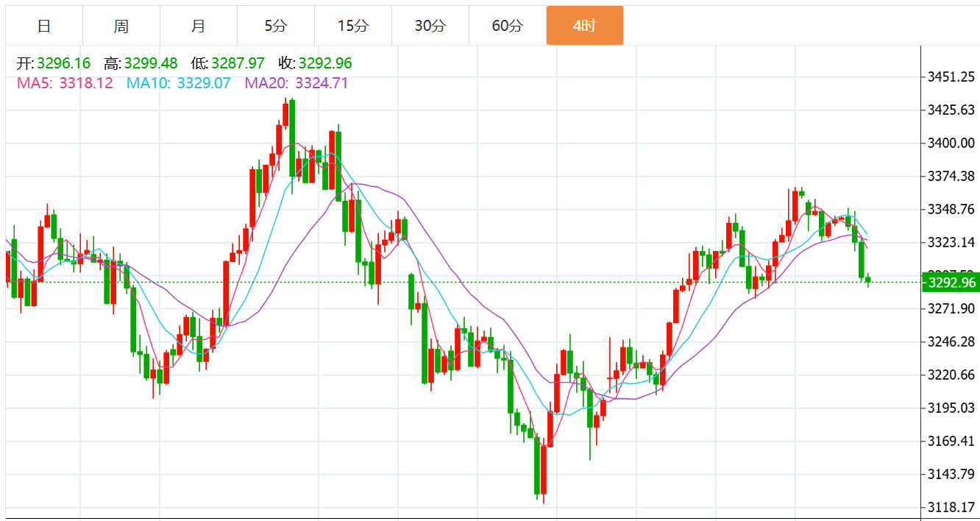This screenshot has height=521, width=980.
Task: Click the 3425.63 price axis label
Action: (951, 110)
